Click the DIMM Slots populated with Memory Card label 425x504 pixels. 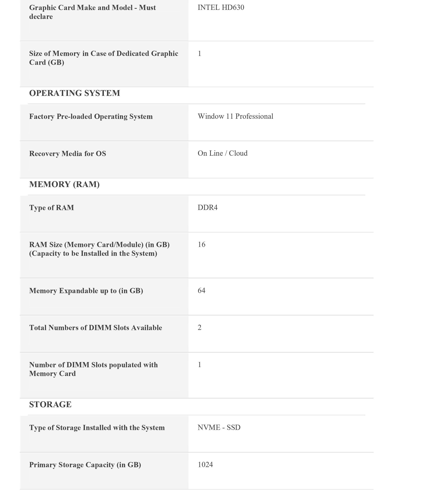tap(93, 369)
